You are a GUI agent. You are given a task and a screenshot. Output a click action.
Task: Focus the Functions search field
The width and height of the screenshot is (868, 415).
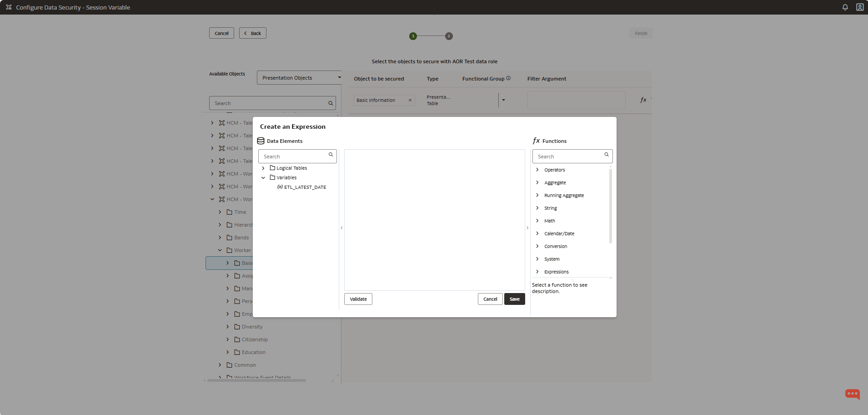tap(572, 156)
